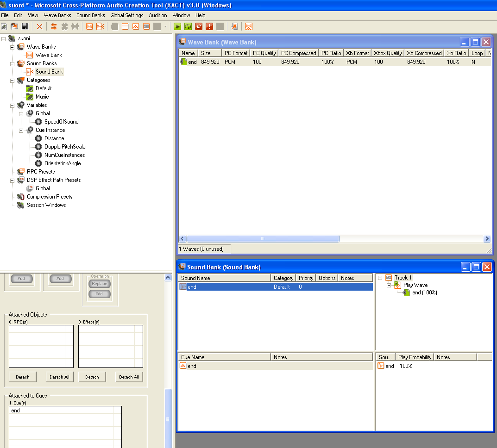The width and height of the screenshot is (497, 448).
Task: Select Sound Bank under Sound Banks
Action: click(x=49, y=72)
